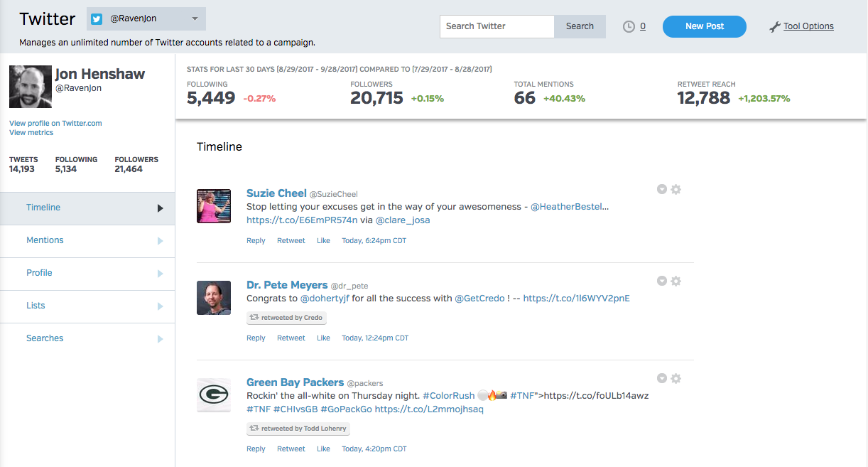Click gear icon on Green Bay Packers tweet
Screen dimensions: 868x467
[676, 379]
